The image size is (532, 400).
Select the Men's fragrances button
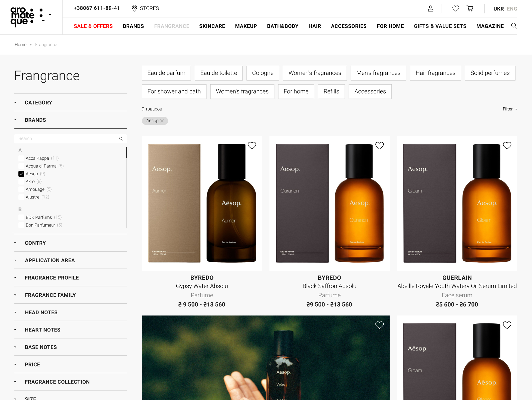tap(378, 73)
